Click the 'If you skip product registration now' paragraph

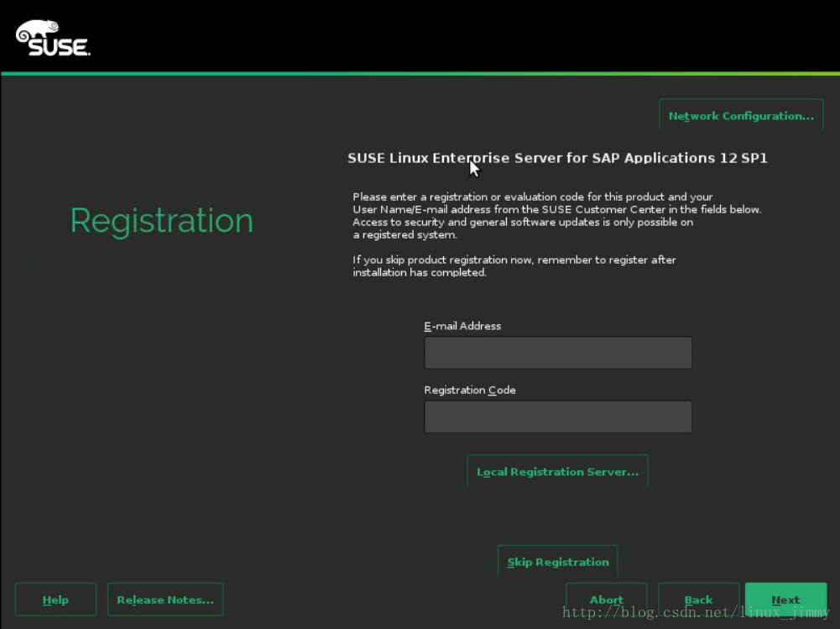pos(514,266)
